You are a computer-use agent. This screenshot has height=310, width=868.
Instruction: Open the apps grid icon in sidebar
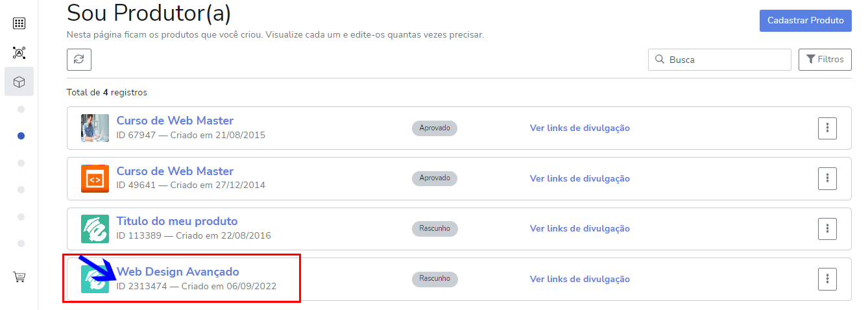(x=19, y=23)
